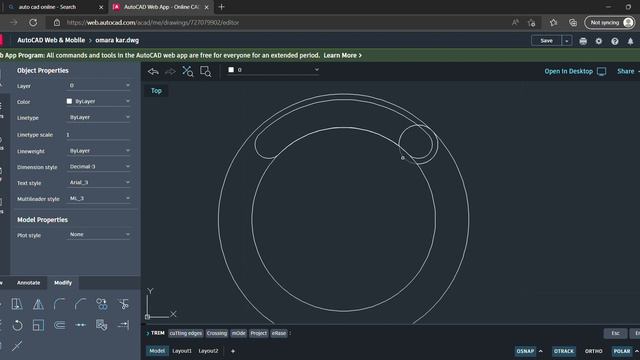The width and height of the screenshot is (640, 360).
Task: Click Open in Desktop link
Action: coord(569,71)
